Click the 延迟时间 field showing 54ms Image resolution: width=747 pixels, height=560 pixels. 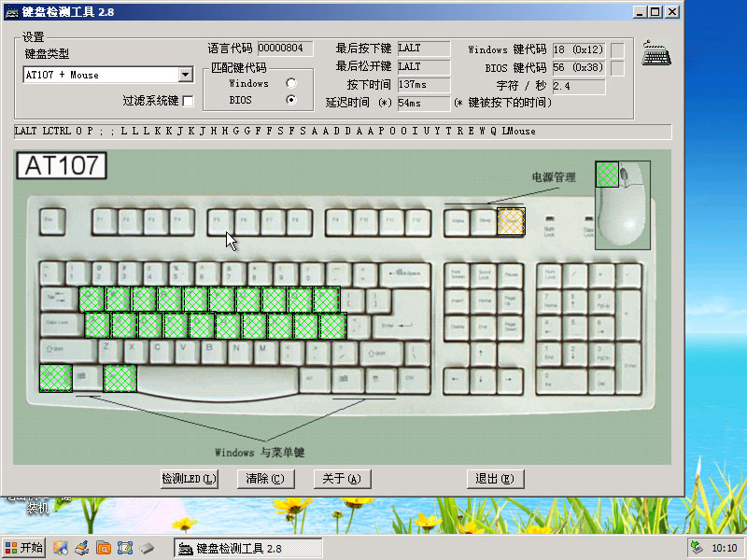click(424, 103)
